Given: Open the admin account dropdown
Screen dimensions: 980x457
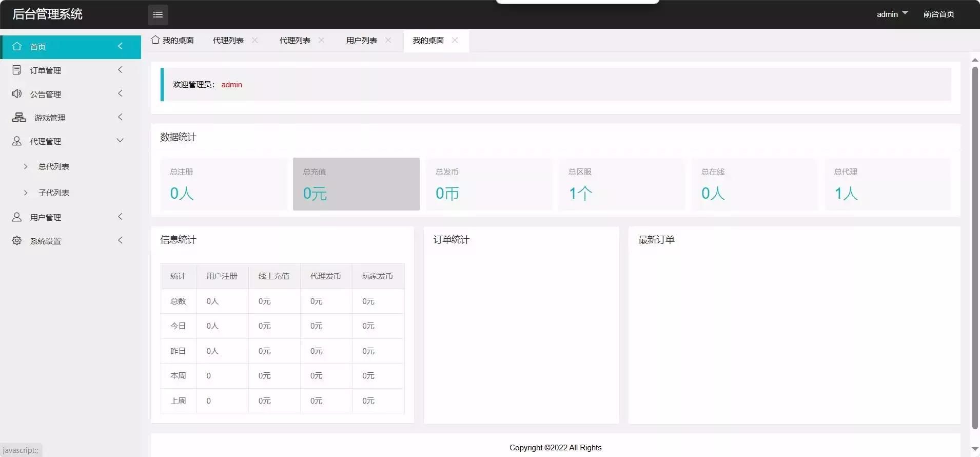Looking at the screenshot, I should [x=892, y=14].
